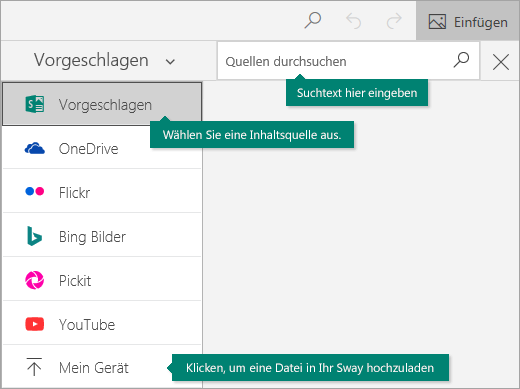This screenshot has height=389, width=520.
Task: Close the insert pane with X
Action: (x=501, y=62)
